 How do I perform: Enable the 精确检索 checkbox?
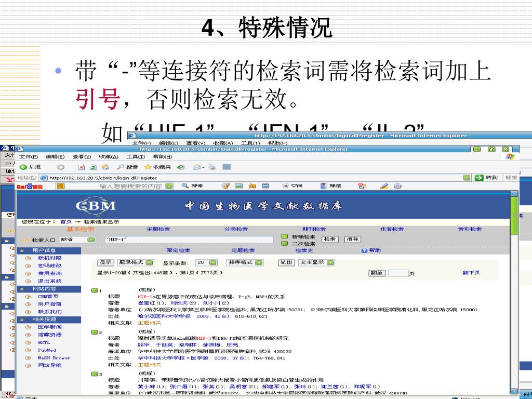[285, 236]
